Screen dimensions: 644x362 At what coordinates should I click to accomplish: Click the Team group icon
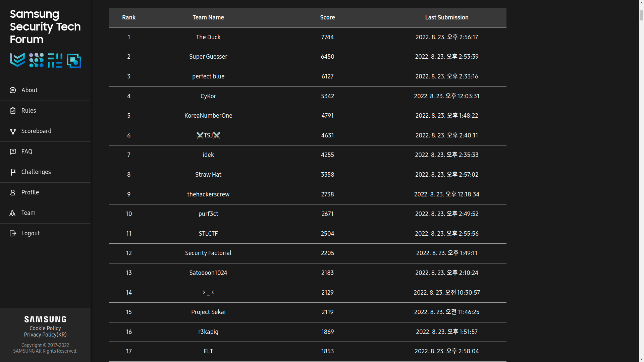[13, 213]
